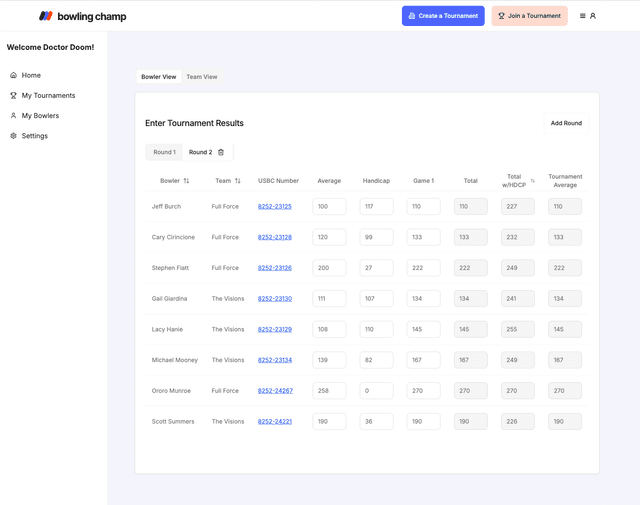The width and height of the screenshot is (640, 505).
Task: Open My Tournaments in the sidebar
Action: [x=48, y=96]
